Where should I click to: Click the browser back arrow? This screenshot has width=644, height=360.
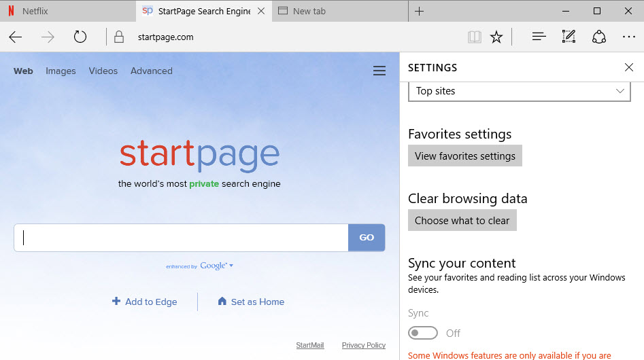pyautogui.click(x=16, y=37)
